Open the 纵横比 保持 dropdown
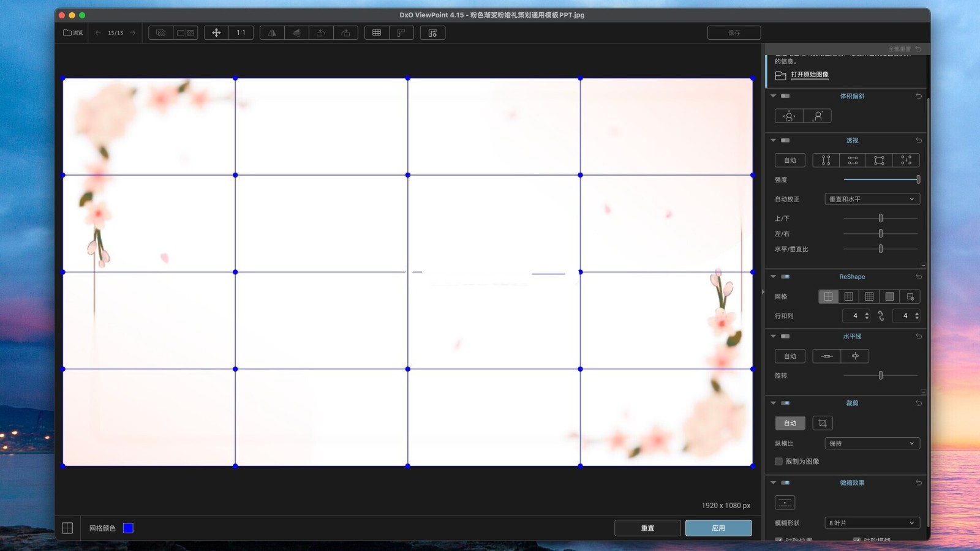 coord(872,443)
